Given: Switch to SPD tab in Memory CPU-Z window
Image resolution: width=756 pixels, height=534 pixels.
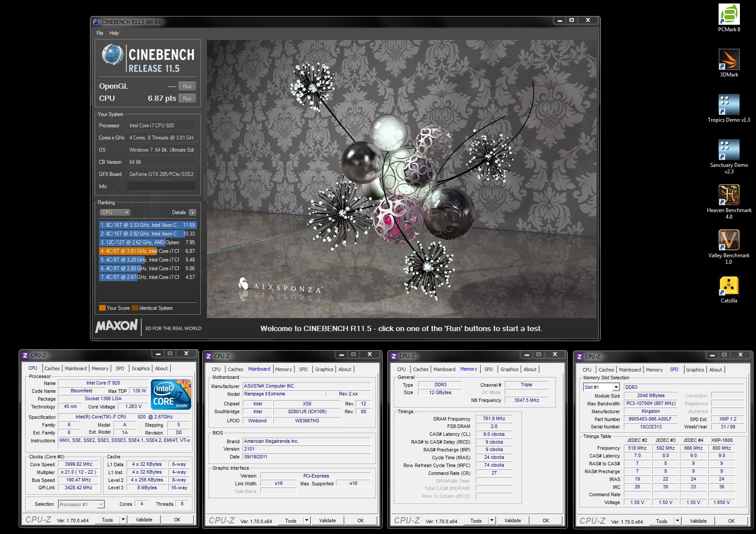Looking at the screenshot, I should pyautogui.click(x=489, y=369).
